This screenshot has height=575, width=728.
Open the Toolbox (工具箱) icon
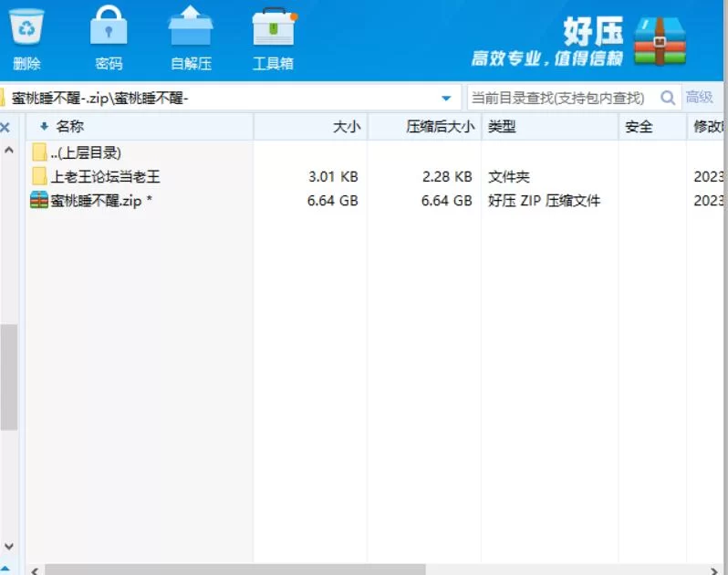pyautogui.click(x=273, y=27)
